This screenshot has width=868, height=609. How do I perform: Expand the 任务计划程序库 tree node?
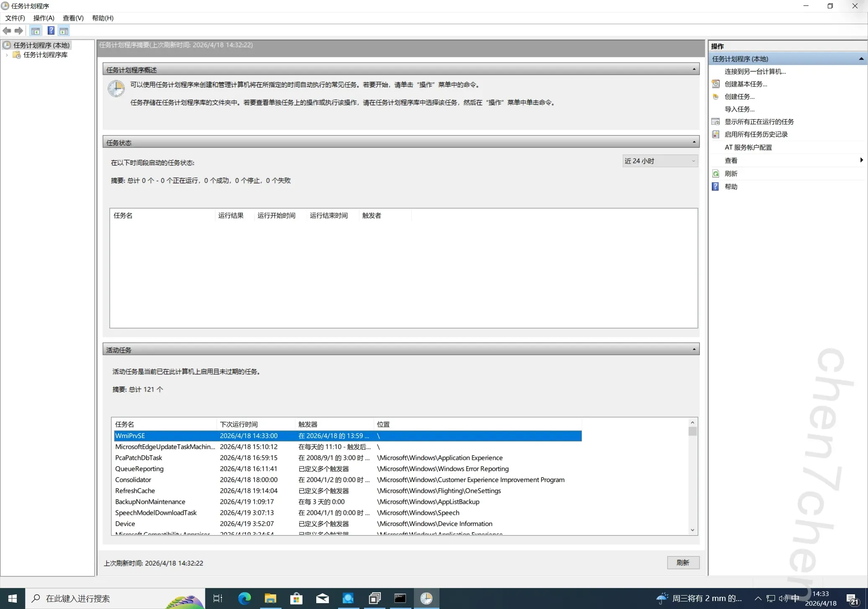7,55
